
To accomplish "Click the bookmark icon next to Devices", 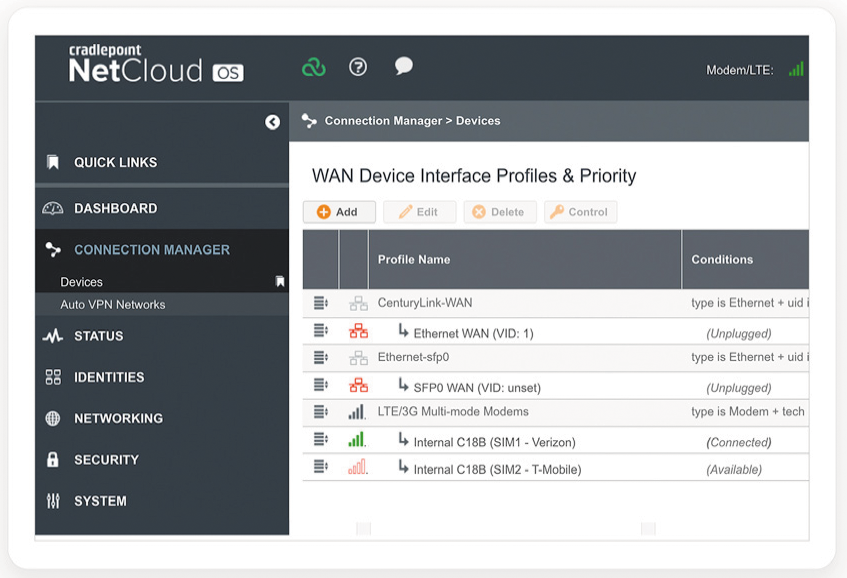I will [x=280, y=282].
